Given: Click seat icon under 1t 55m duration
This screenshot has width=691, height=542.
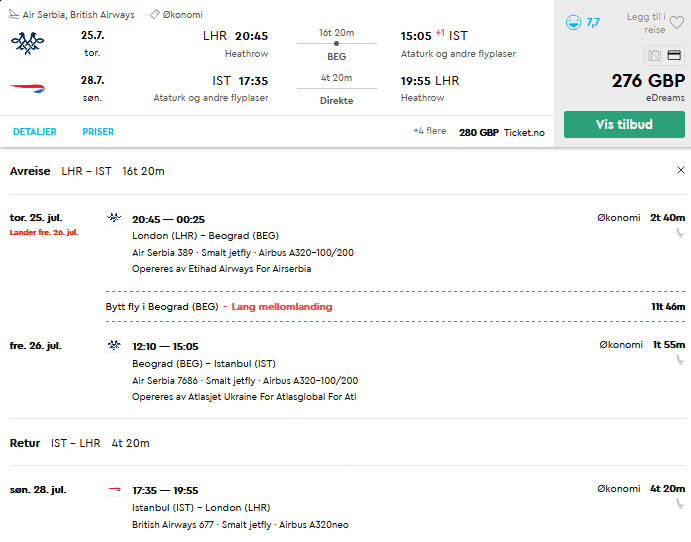Looking at the screenshot, I should (680, 360).
